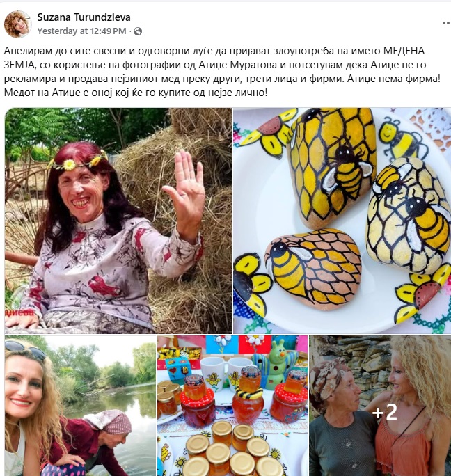Enlarge the honey jars photo
The image size is (451, 476).
(232, 406)
